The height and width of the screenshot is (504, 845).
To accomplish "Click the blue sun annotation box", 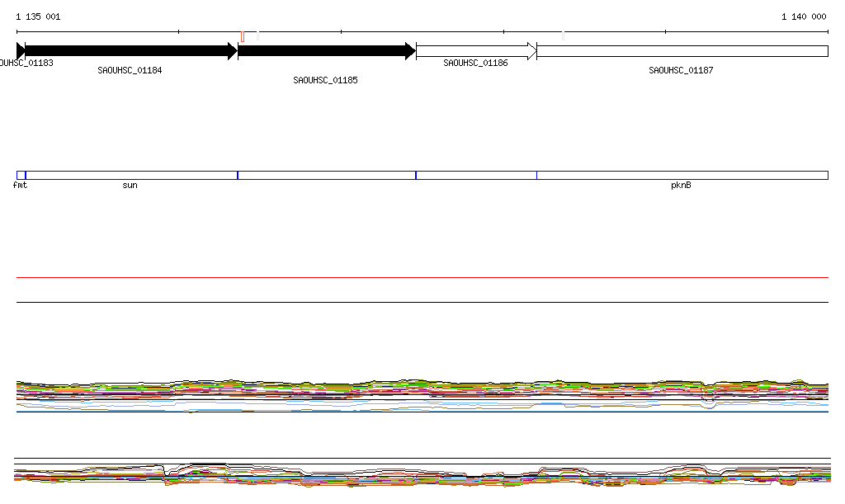I will tap(131, 175).
